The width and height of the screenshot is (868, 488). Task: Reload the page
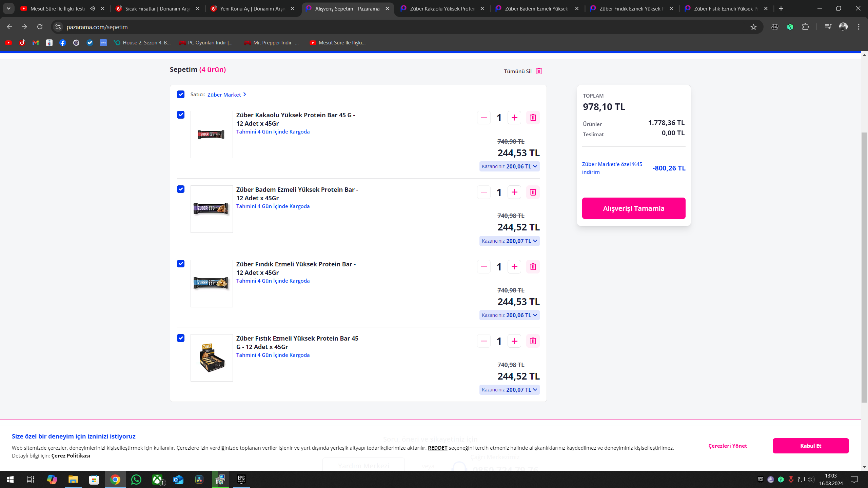click(40, 27)
